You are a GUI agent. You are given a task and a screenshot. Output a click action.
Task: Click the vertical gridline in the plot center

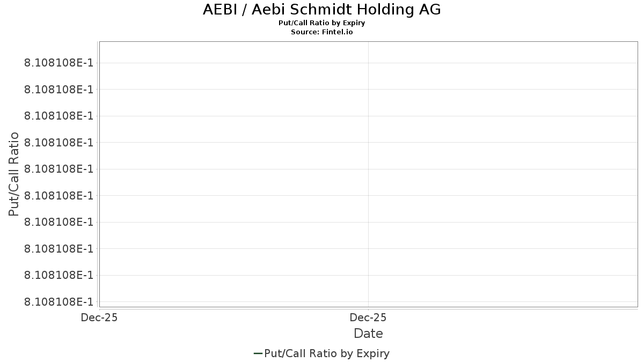pyautogui.click(x=368, y=174)
